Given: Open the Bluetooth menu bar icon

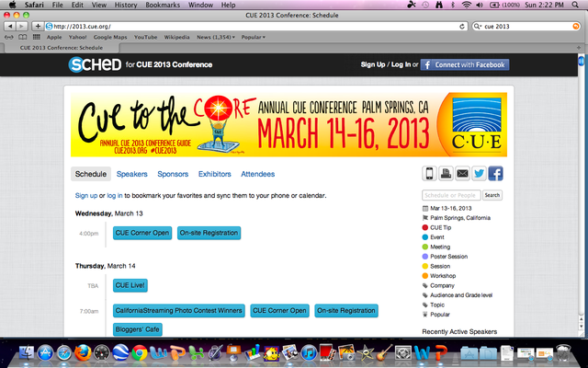Looking at the screenshot, I should point(453,5).
